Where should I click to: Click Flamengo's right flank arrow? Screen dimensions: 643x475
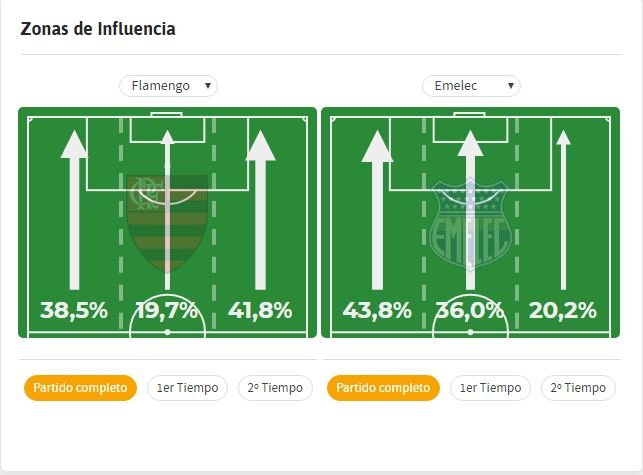260,210
